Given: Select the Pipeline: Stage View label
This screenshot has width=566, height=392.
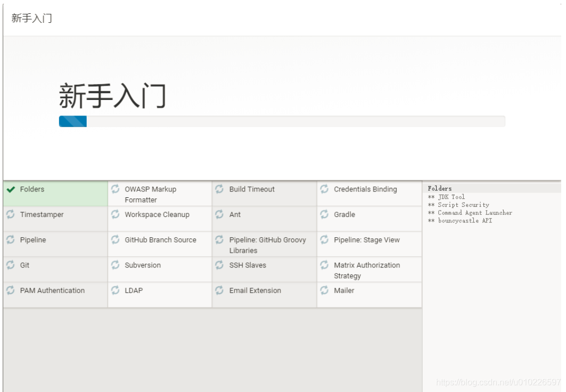Looking at the screenshot, I should (367, 240).
